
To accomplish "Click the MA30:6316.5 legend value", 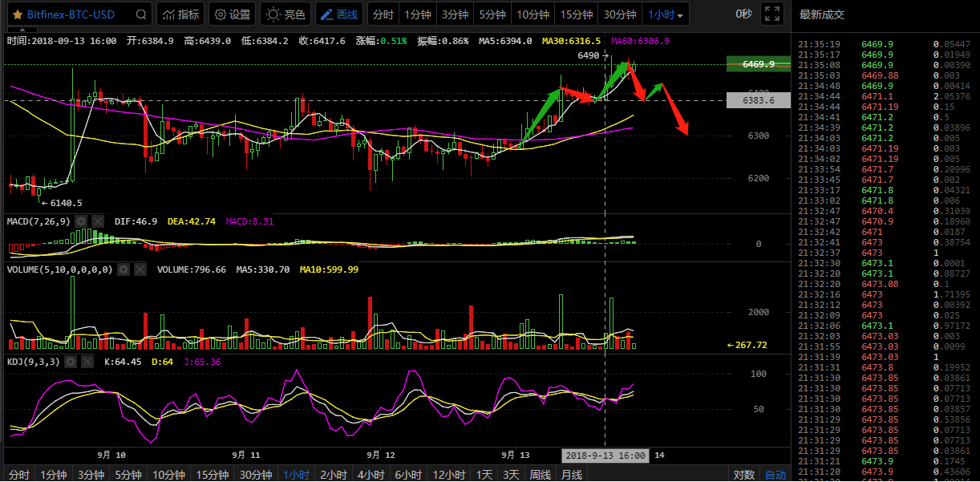I will [x=571, y=40].
